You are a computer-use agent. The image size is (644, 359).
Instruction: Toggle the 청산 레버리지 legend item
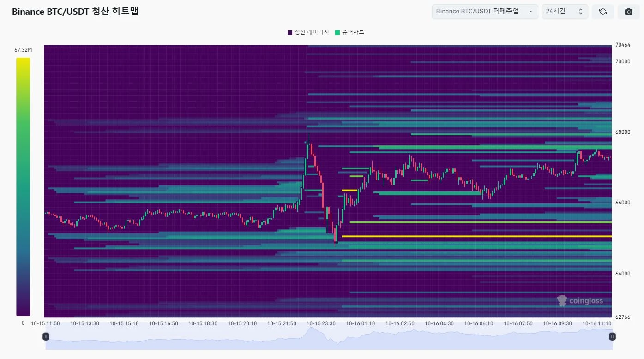[x=308, y=32]
